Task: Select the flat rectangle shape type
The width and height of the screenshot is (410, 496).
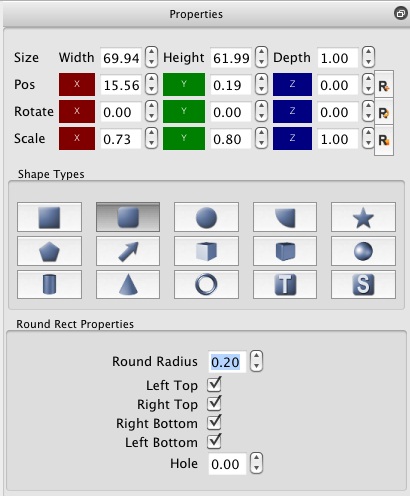Action: pos(49,217)
